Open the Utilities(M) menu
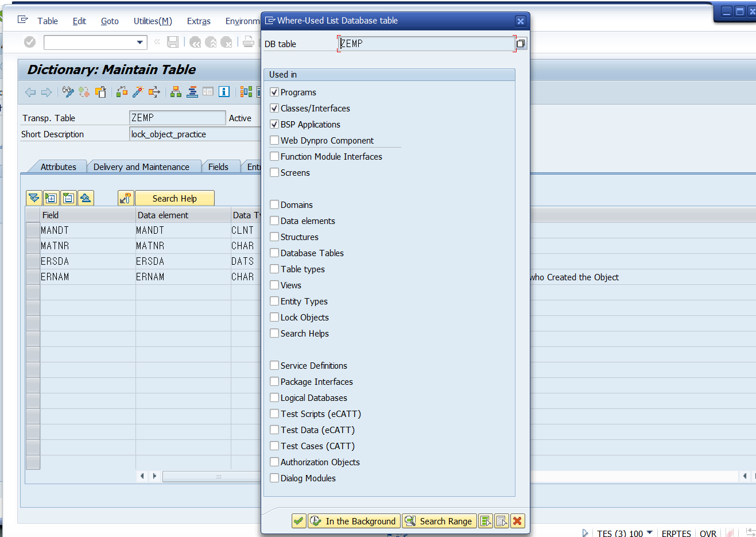 click(x=153, y=21)
